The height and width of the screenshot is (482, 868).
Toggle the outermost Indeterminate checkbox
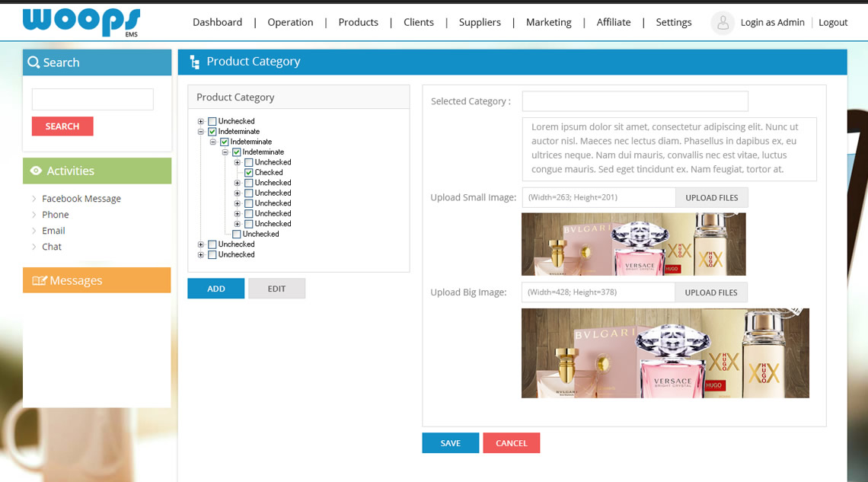click(x=212, y=132)
